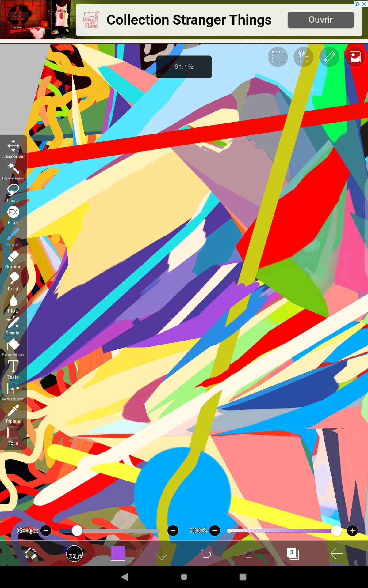This screenshot has width=368, height=588.
Task: Open the layers panel showing 3
Action: pyautogui.click(x=293, y=553)
